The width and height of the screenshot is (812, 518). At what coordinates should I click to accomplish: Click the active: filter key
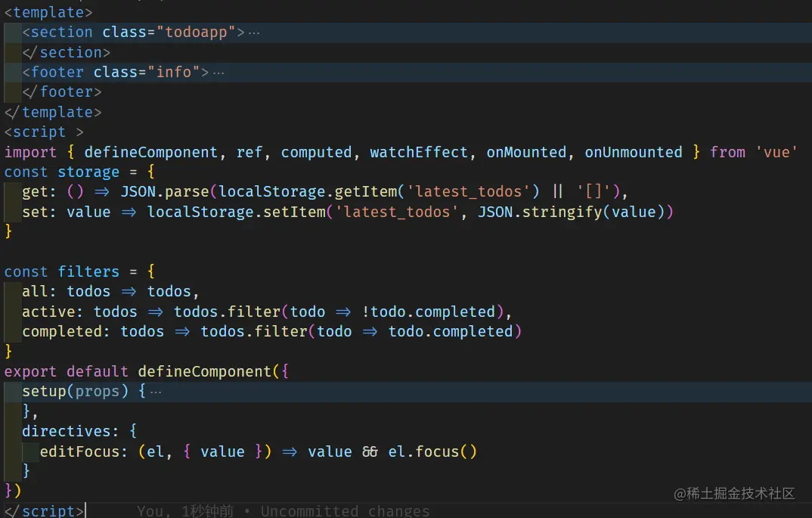(52, 312)
